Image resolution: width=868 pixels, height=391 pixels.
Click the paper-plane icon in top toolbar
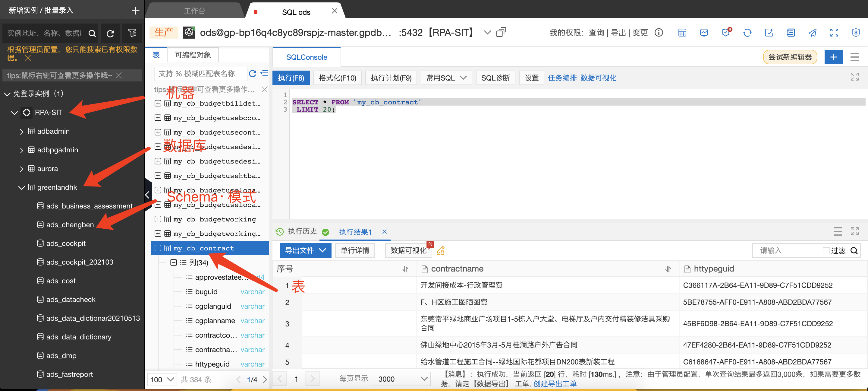[813, 33]
